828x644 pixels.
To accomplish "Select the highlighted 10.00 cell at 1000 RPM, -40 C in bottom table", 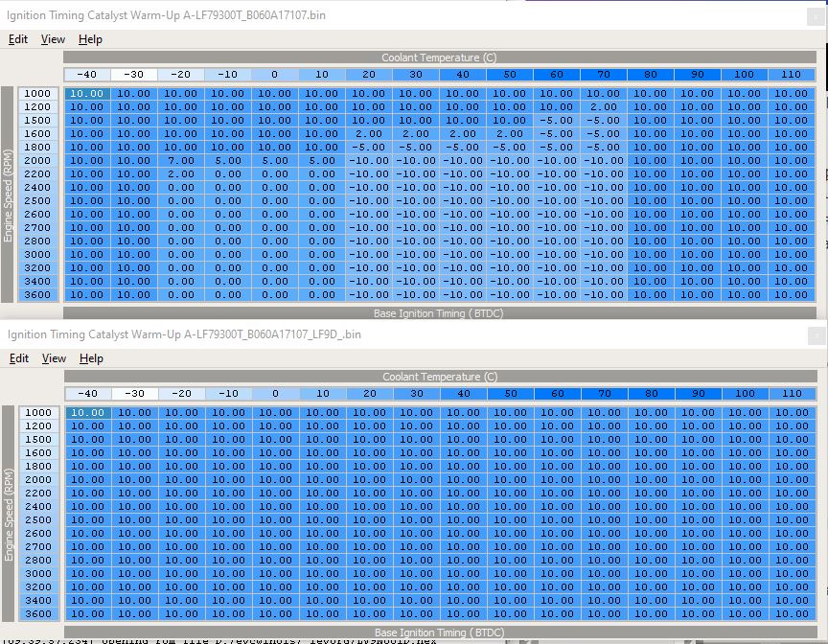I will (88, 412).
